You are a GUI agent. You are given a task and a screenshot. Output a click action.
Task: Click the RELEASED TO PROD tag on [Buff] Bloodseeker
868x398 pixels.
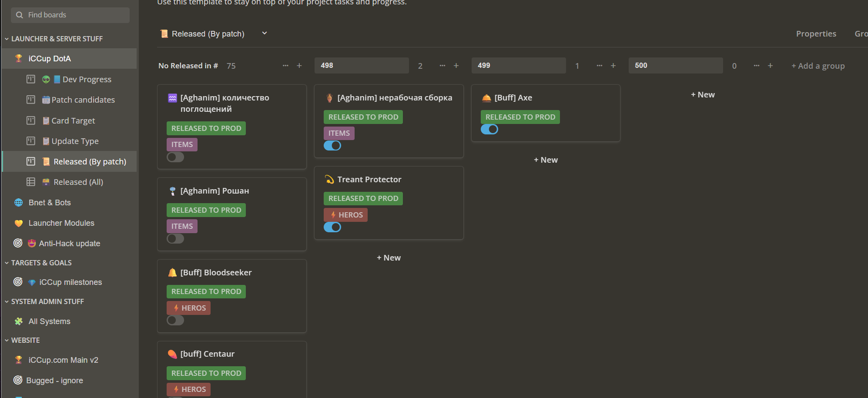point(206,291)
